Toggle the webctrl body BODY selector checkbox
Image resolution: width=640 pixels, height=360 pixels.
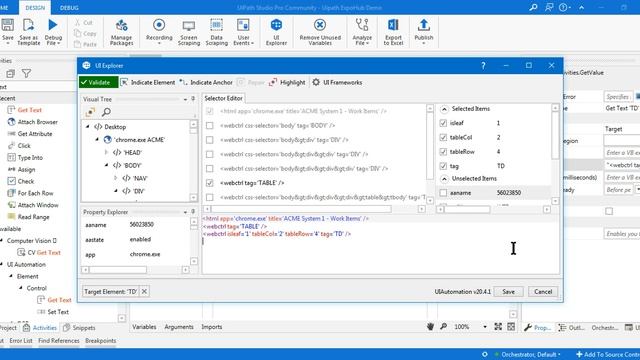[209, 126]
